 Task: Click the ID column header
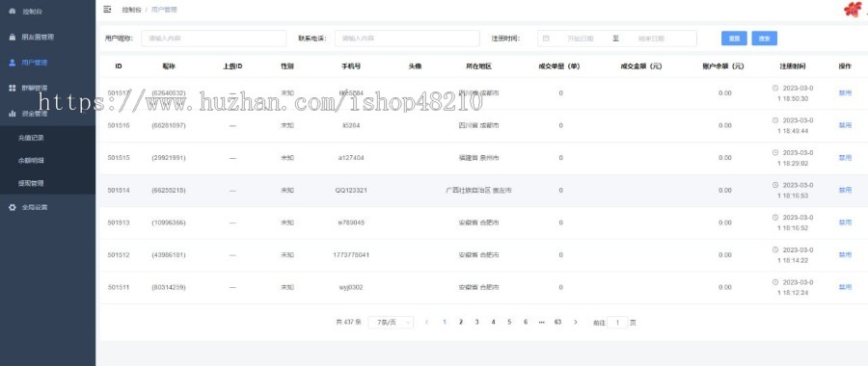(x=119, y=66)
